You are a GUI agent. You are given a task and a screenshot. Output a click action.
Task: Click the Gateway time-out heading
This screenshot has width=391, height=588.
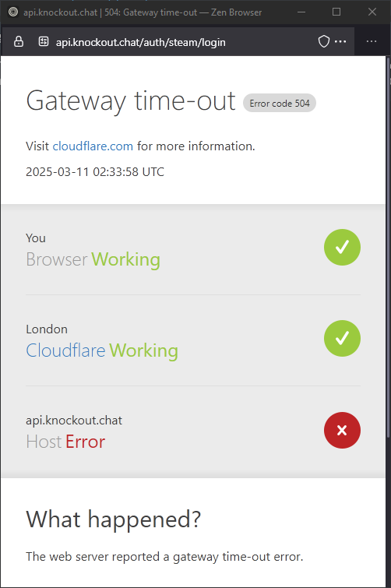pos(131,101)
